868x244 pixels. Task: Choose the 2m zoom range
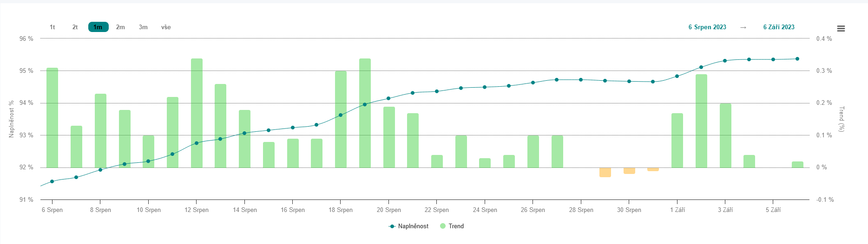[x=120, y=27]
